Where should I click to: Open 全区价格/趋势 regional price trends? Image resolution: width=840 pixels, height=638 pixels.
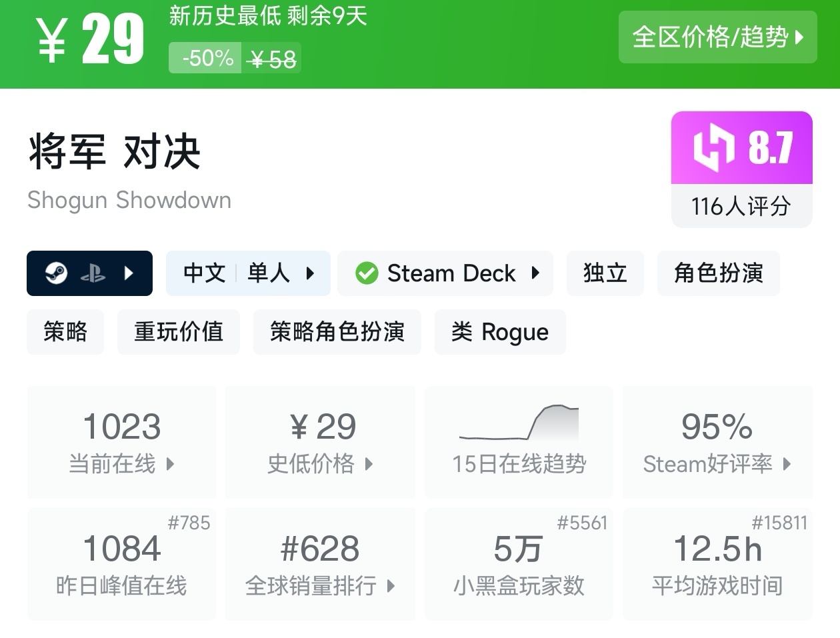point(717,37)
